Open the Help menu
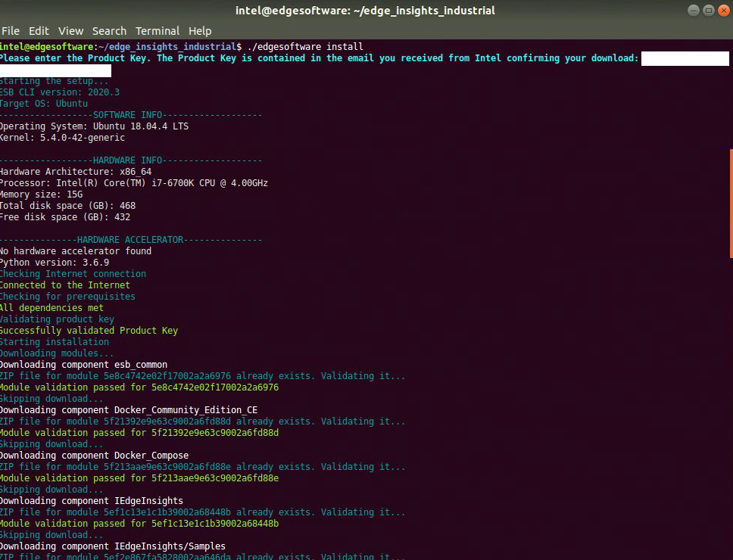The width and height of the screenshot is (733, 560). pos(200,31)
